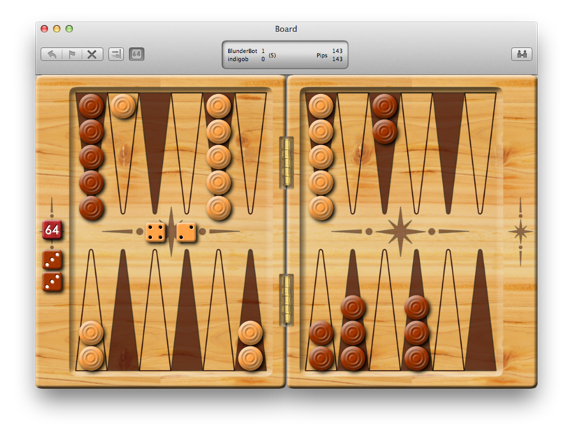Click the Board window title

point(286,29)
